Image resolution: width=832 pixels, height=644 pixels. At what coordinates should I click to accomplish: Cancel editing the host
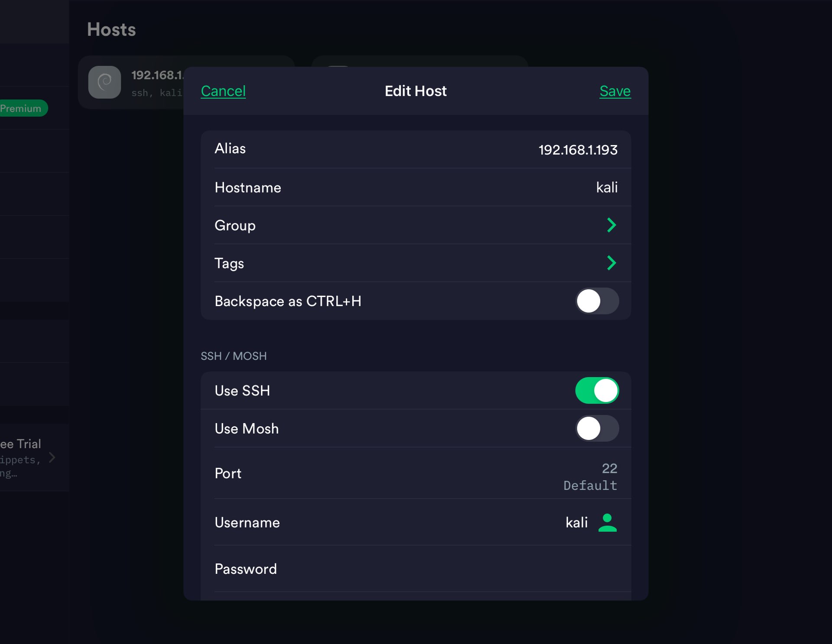point(223,91)
